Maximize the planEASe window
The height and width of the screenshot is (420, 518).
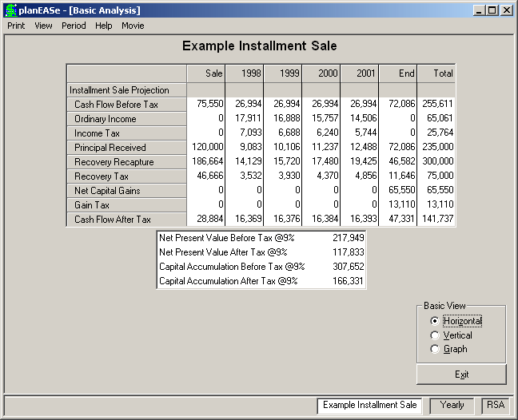point(492,10)
